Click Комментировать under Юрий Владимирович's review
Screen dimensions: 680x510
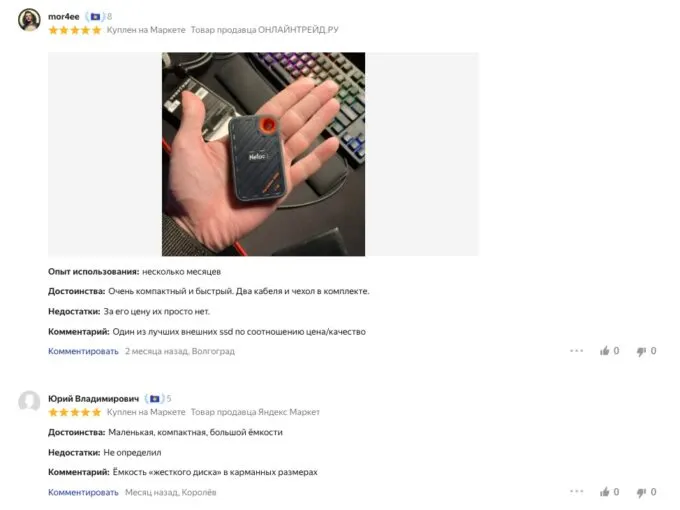83,492
